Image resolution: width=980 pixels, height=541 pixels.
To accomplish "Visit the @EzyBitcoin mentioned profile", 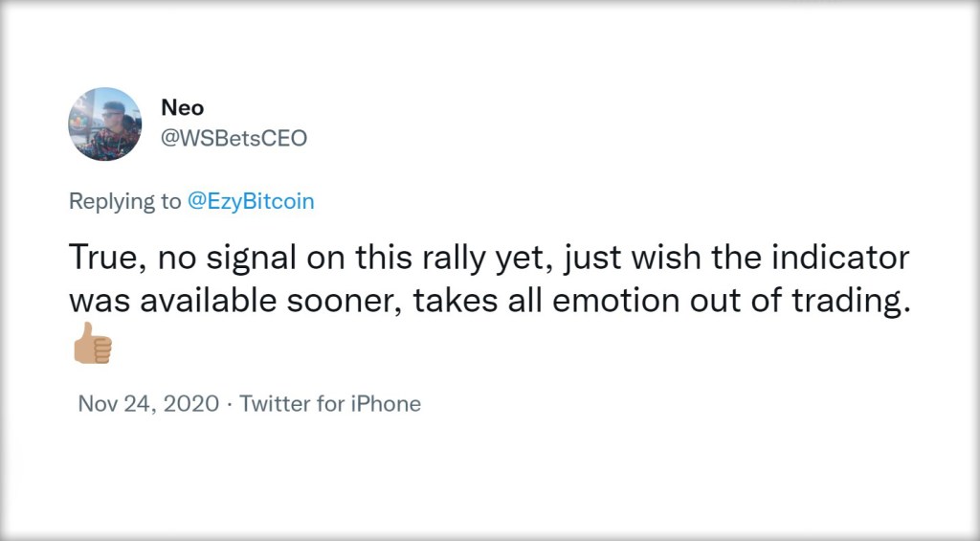I will tap(250, 201).
